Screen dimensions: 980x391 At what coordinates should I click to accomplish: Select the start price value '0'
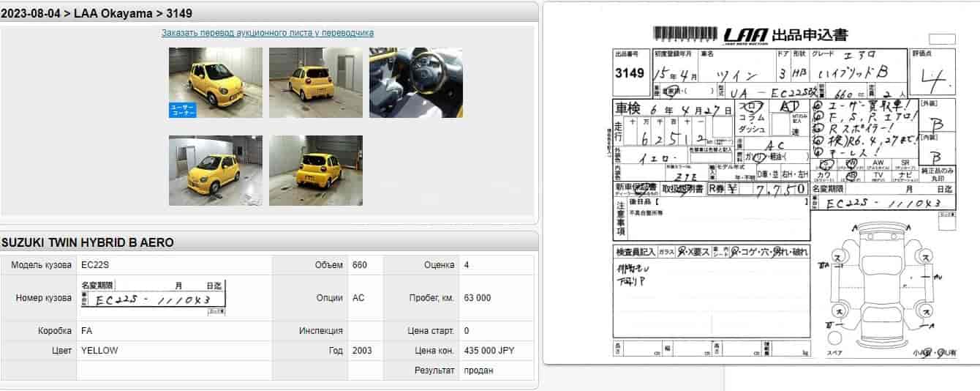(467, 331)
